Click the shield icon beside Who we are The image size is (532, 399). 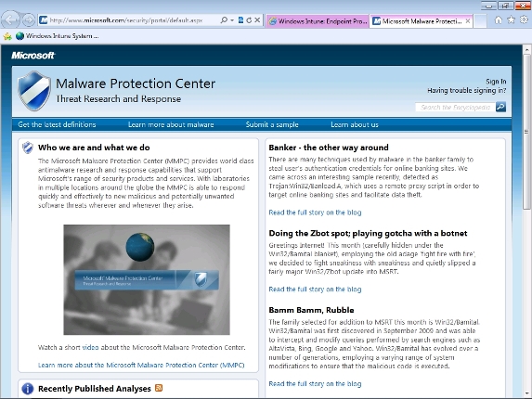click(28, 148)
